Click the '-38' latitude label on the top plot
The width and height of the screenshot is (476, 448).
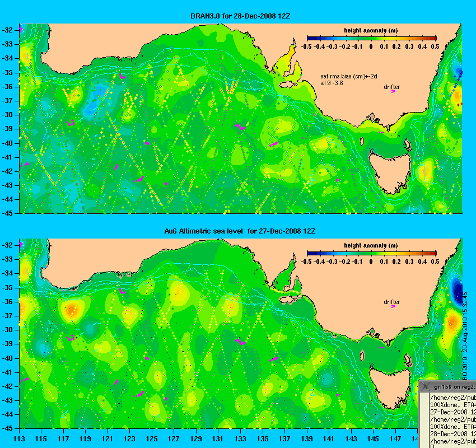point(7,115)
